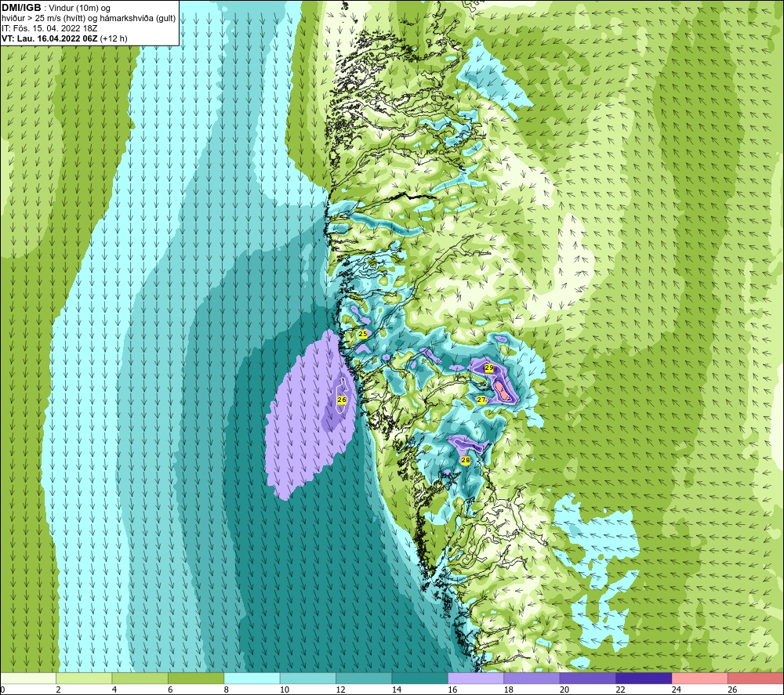The image size is (784, 695).
Task: Click the yellow gust label 29
Action: tap(489, 367)
